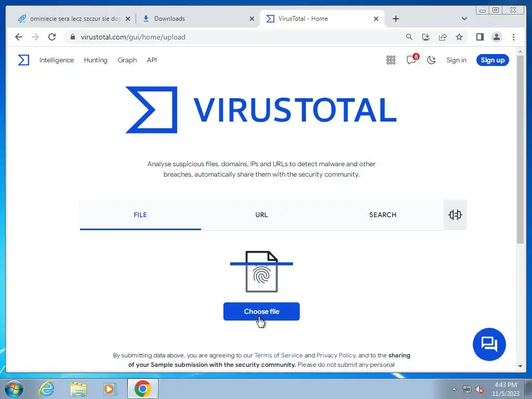Viewport: 532px width, 399px height.
Task: Select the FILE tab
Action: (140, 215)
